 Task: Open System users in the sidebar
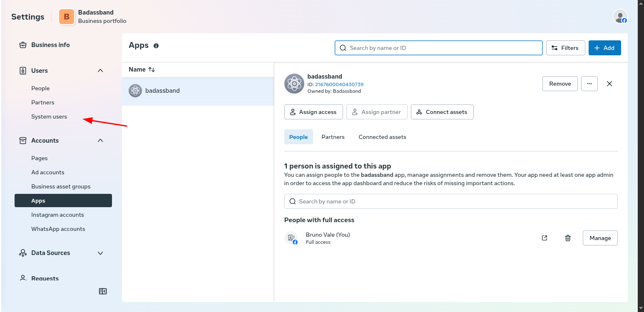click(49, 116)
